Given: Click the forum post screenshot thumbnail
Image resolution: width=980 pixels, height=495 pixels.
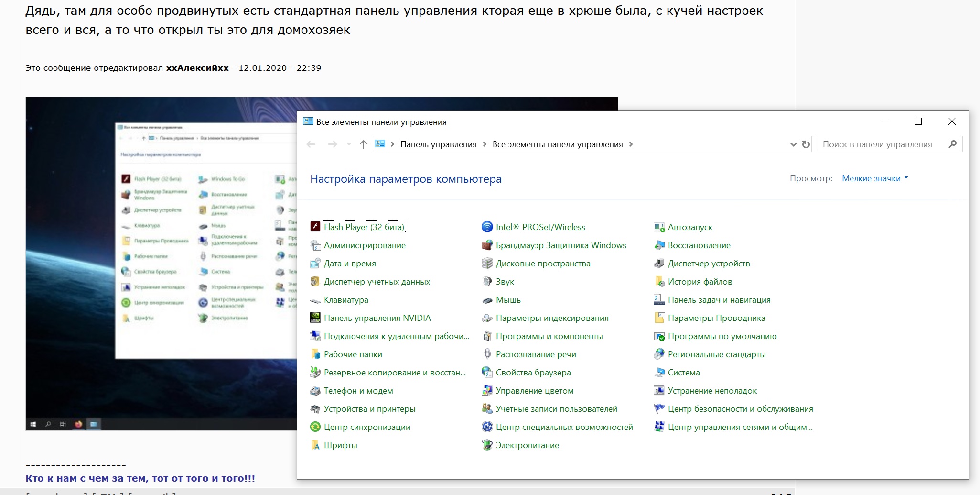Looking at the screenshot, I should click(162, 264).
